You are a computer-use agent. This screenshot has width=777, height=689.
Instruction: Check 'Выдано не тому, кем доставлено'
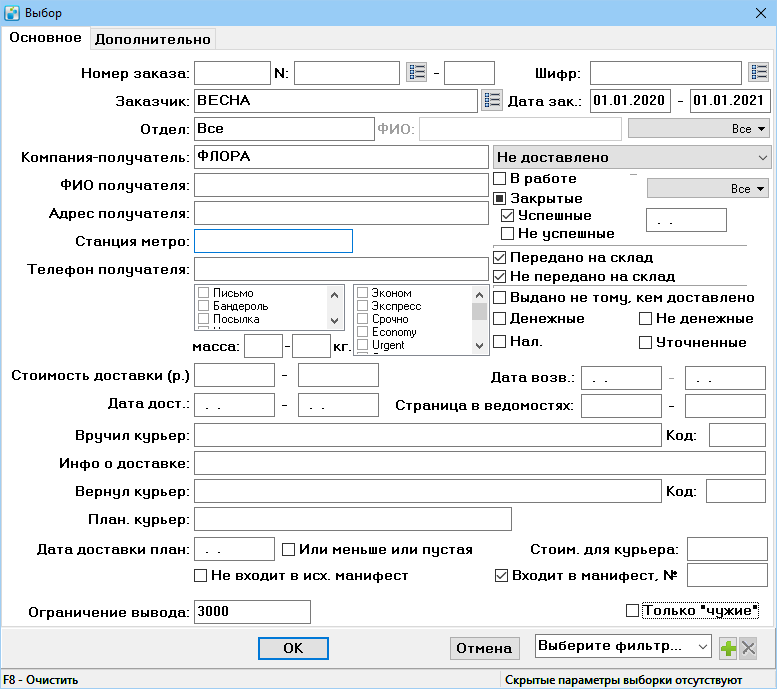coord(500,298)
